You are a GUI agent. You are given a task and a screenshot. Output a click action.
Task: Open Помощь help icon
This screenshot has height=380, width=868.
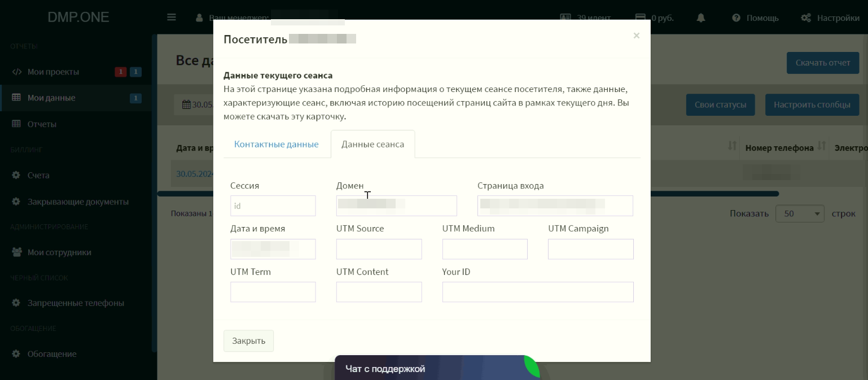[x=736, y=18]
